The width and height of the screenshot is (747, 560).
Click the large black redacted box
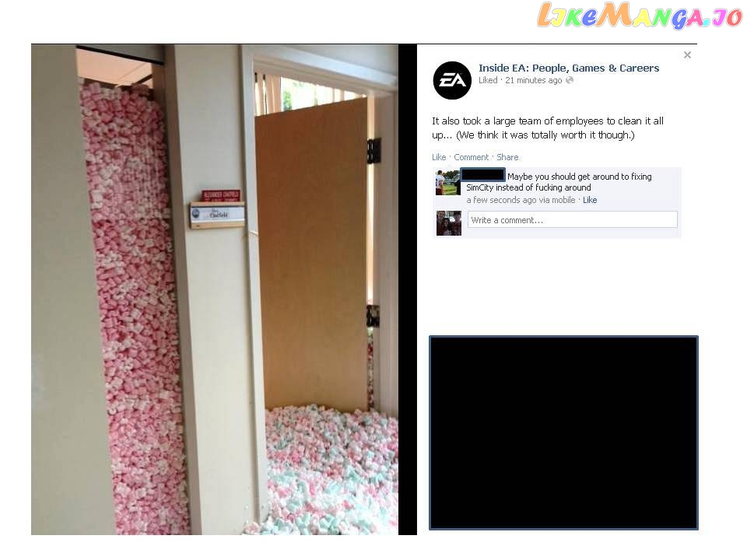[563, 433]
